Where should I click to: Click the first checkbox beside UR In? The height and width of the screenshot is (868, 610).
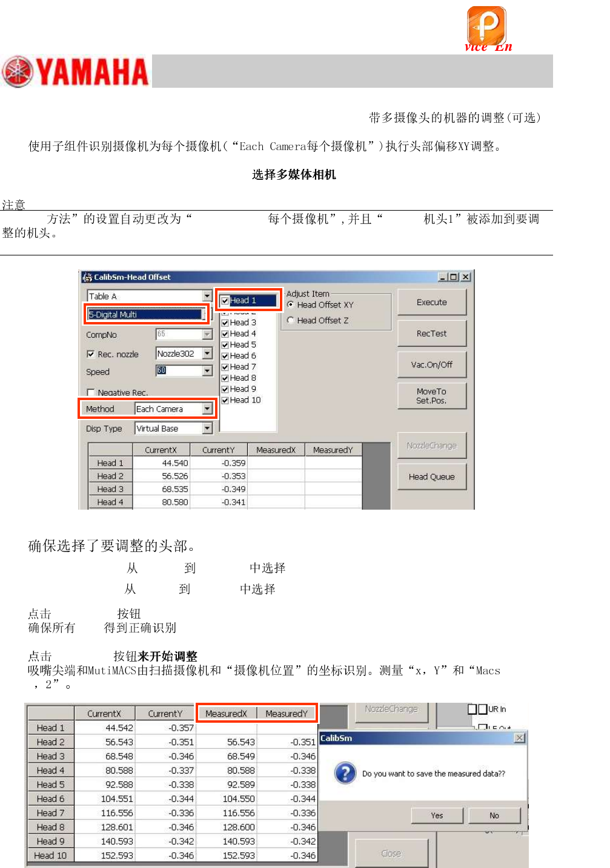pyautogui.click(x=472, y=709)
